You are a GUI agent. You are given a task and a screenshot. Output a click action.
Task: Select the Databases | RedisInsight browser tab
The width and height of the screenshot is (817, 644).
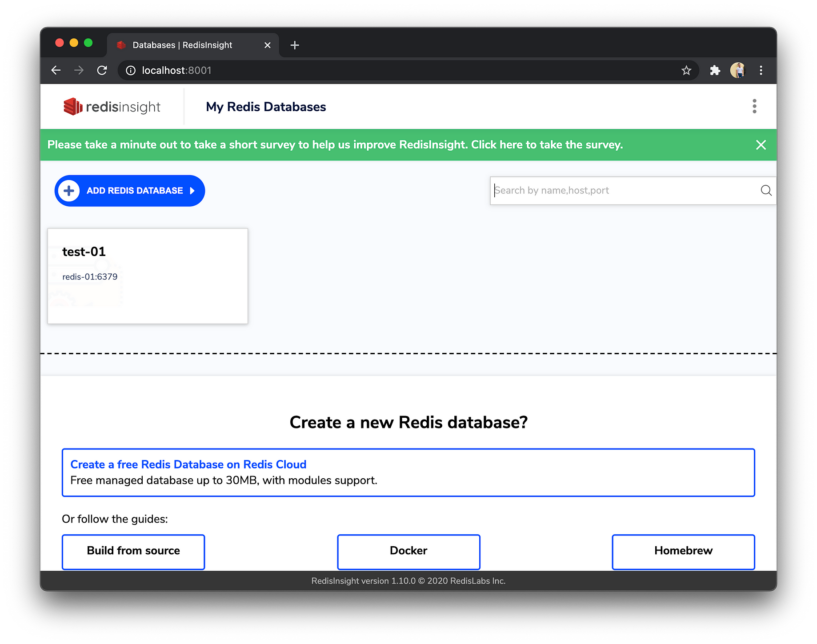193,45
